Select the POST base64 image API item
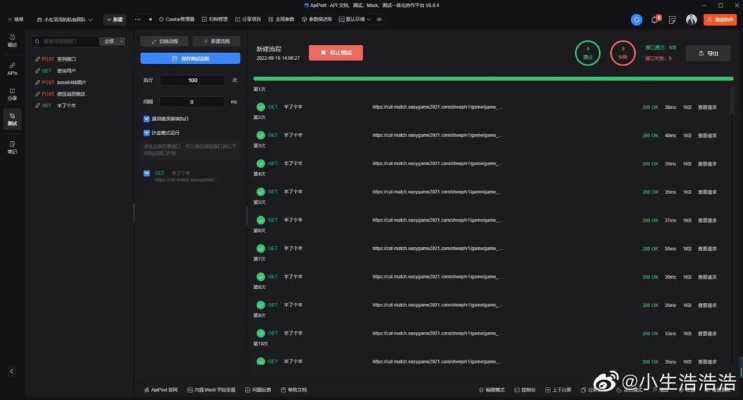The height and width of the screenshot is (400, 743). click(60, 82)
